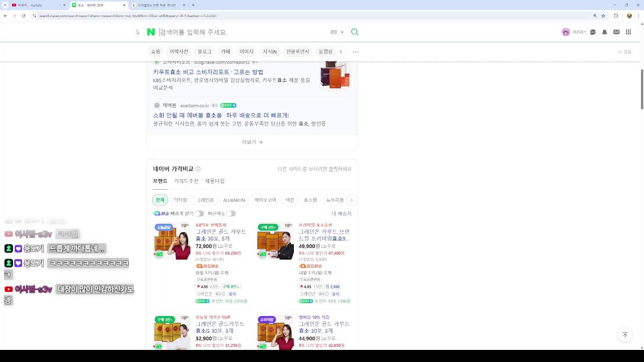Select the 닥터린 brand filter chip

click(x=180, y=200)
